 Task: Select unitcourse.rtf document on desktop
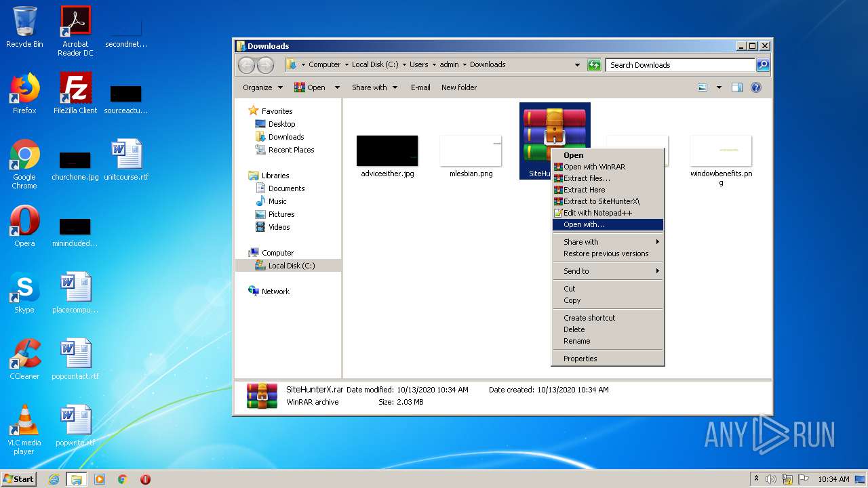(126, 160)
